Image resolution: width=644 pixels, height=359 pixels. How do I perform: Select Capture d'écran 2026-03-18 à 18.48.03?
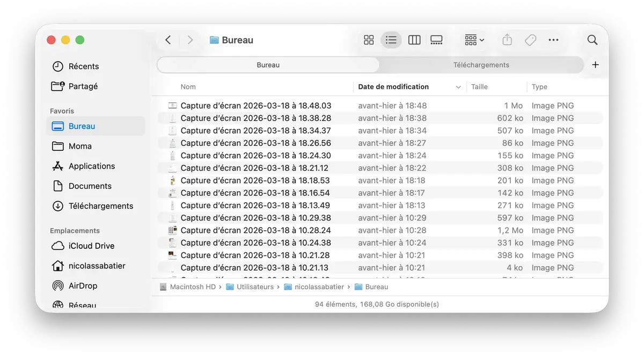[255, 105]
